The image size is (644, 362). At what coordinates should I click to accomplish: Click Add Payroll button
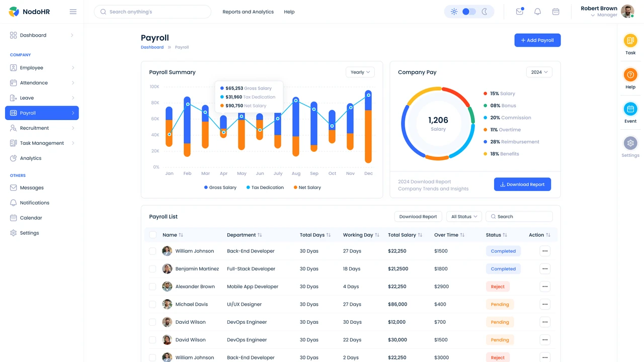[x=537, y=40]
